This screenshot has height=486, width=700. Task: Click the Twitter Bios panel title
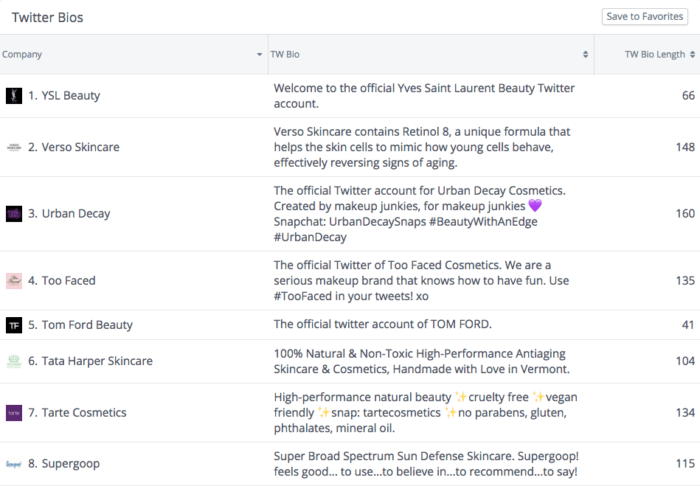coord(47,17)
